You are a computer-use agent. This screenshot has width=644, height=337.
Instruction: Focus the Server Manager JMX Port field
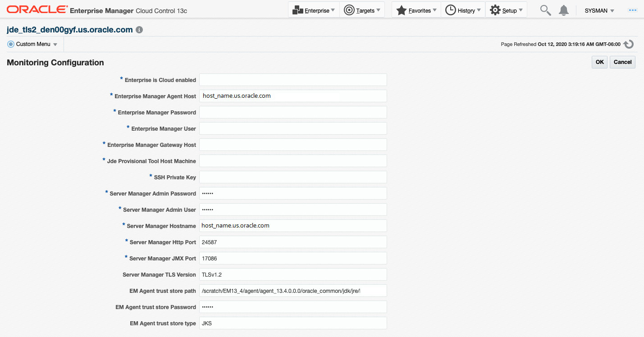click(293, 258)
